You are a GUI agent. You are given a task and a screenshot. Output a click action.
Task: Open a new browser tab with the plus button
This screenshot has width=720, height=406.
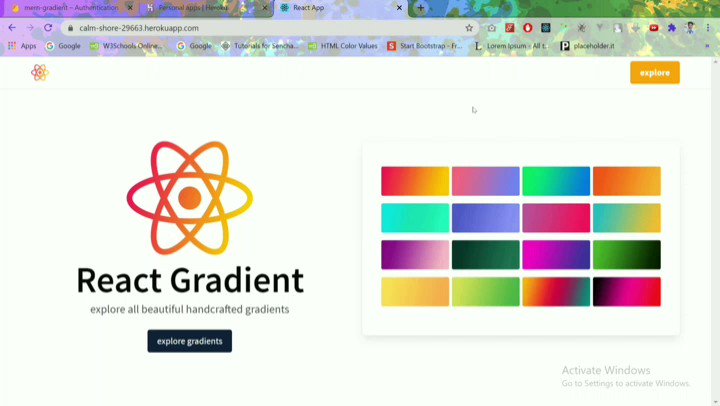[x=421, y=8]
